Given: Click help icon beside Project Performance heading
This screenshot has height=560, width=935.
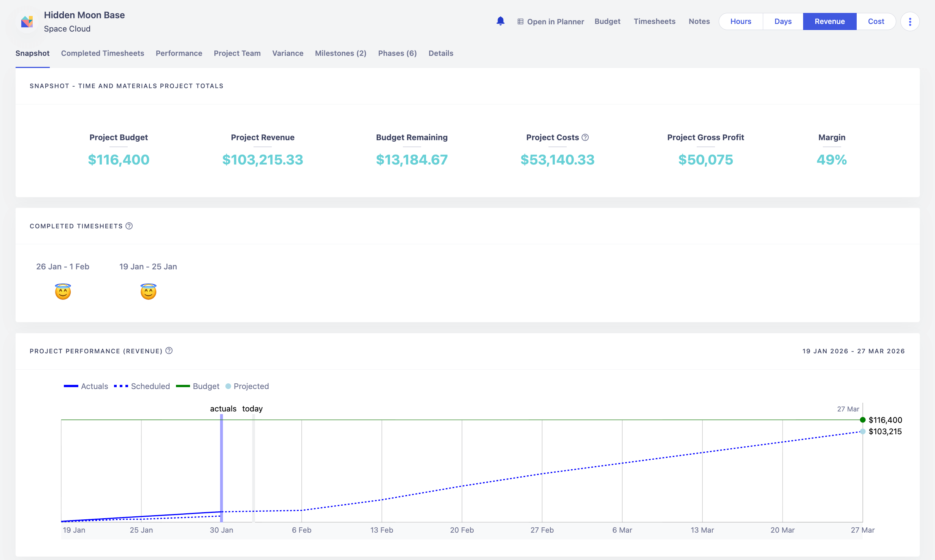Looking at the screenshot, I should (169, 351).
